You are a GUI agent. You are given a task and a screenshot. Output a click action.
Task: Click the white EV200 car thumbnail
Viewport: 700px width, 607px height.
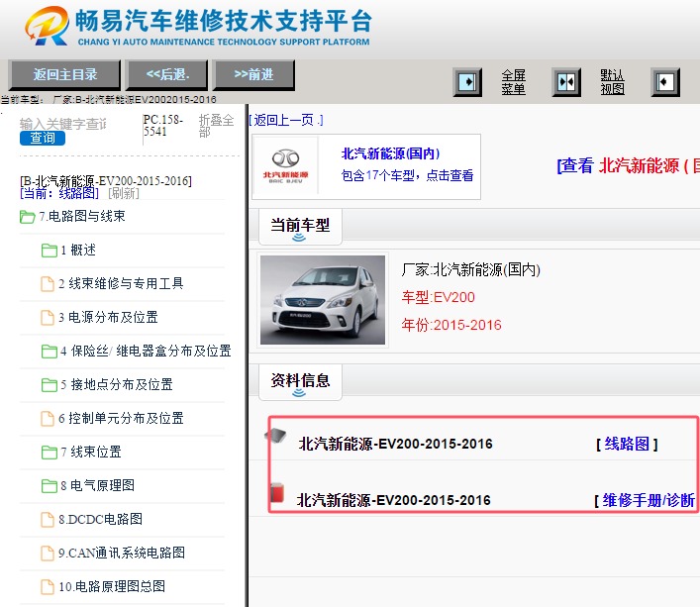[323, 300]
